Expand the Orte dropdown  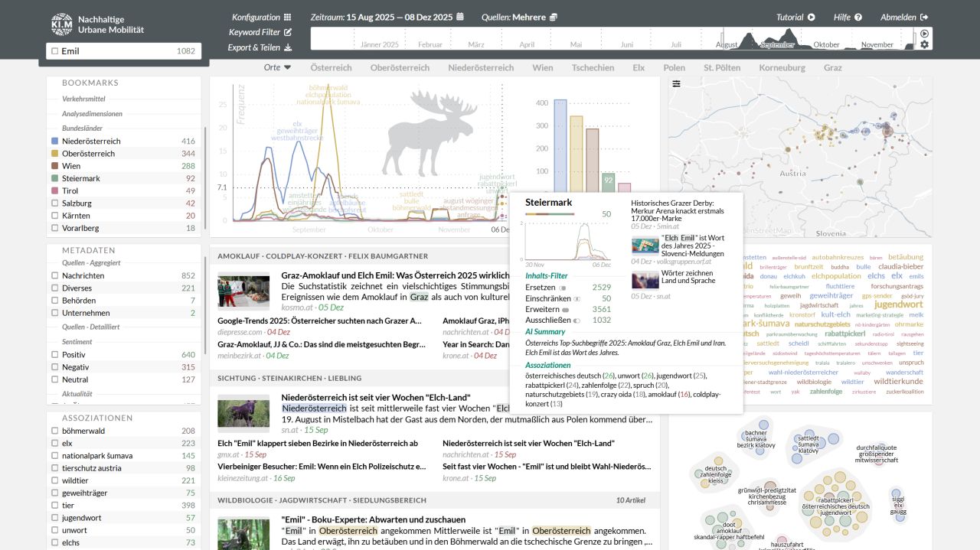[x=277, y=67]
